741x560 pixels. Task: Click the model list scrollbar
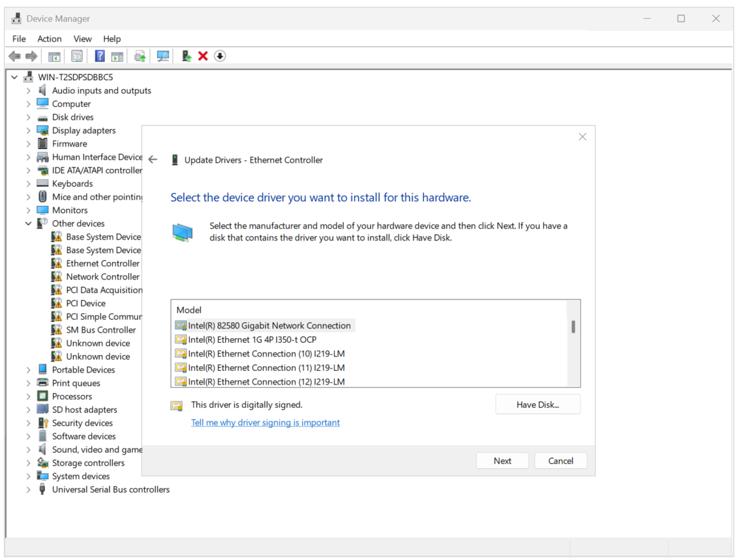574,325
